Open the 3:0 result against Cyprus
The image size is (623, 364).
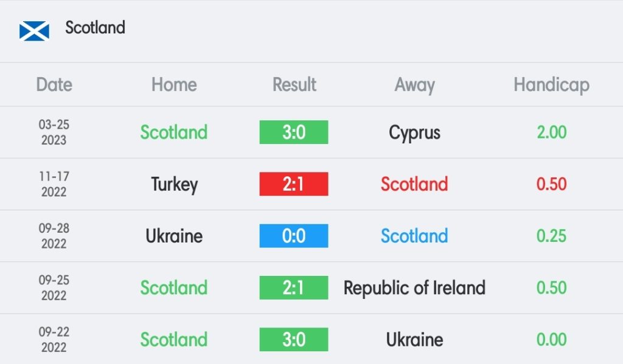tap(294, 132)
